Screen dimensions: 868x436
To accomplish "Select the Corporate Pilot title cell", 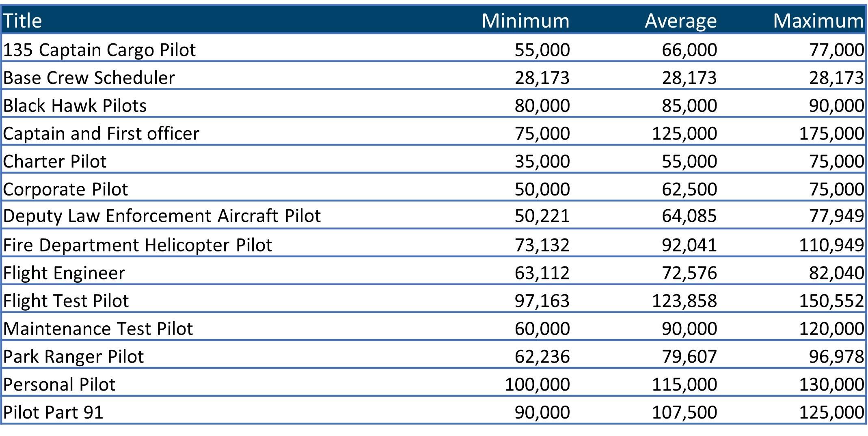I will tap(66, 189).
